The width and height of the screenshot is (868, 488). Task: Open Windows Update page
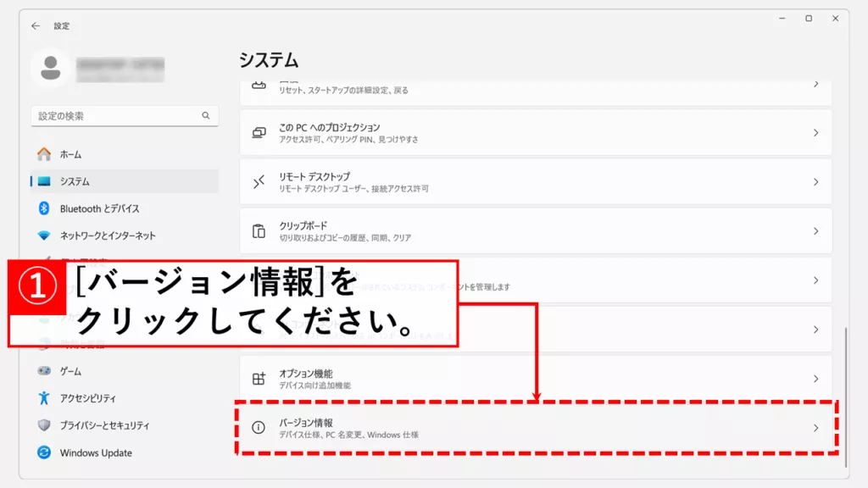pyautogui.click(x=125, y=452)
